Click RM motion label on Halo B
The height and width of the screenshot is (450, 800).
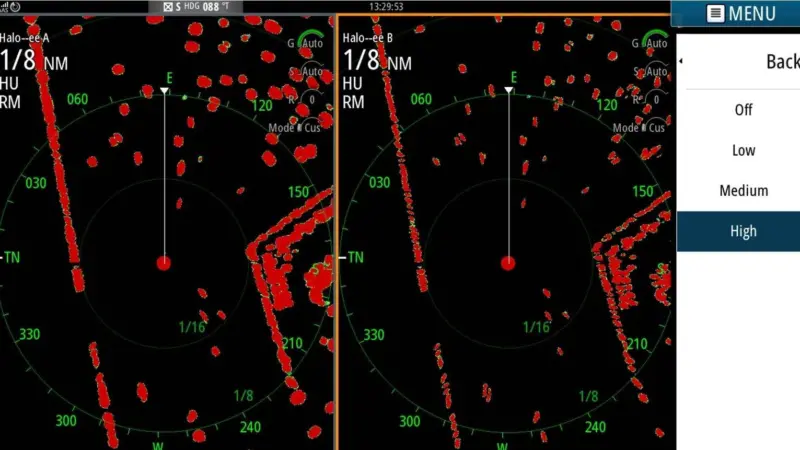pos(353,102)
